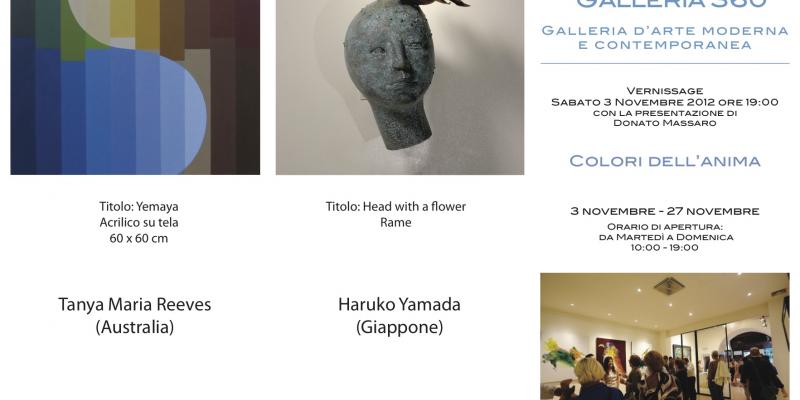The height and width of the screenshot is (400, 800).
Task: Click the Orario di apertura label
Action: pyautogui.click(x=665, y=227)
